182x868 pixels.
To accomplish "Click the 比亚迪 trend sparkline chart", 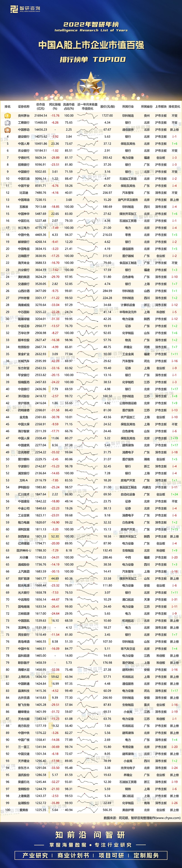I will pos(87,193).
